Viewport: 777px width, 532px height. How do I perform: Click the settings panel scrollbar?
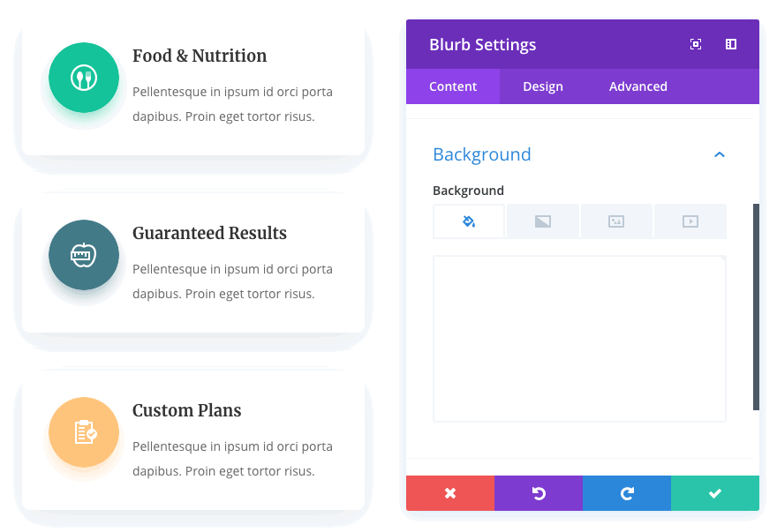[756, 306]
